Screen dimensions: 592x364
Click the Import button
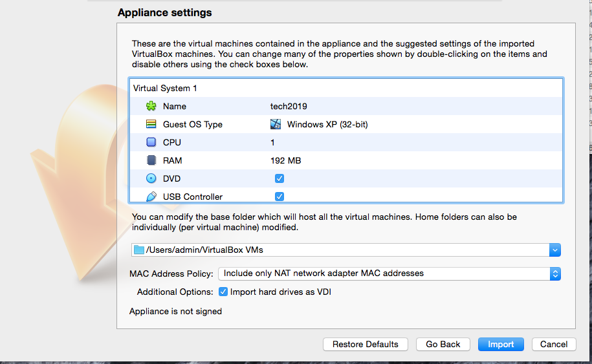501,344
